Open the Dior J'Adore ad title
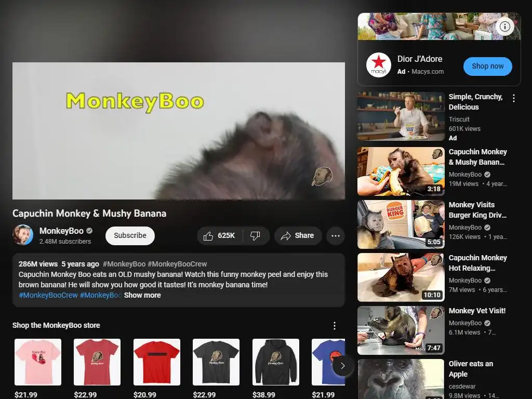Viewport: 532px width, 399px height. point(420,59)
